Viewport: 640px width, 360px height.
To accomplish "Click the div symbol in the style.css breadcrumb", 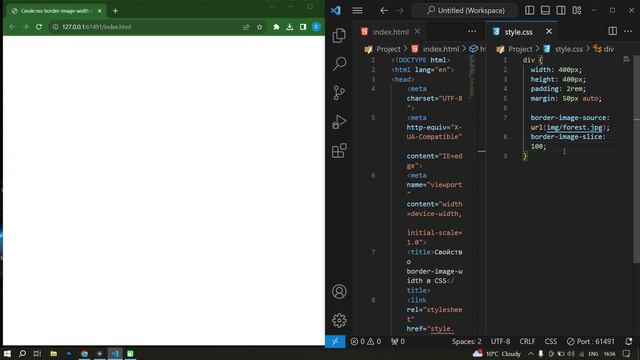I will click(x=609, y=49).
